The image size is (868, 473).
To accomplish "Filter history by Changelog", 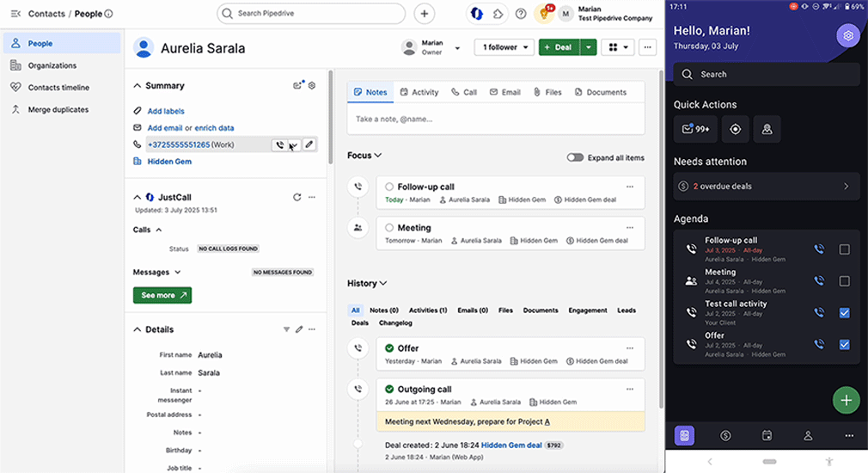I will [395, 322].
